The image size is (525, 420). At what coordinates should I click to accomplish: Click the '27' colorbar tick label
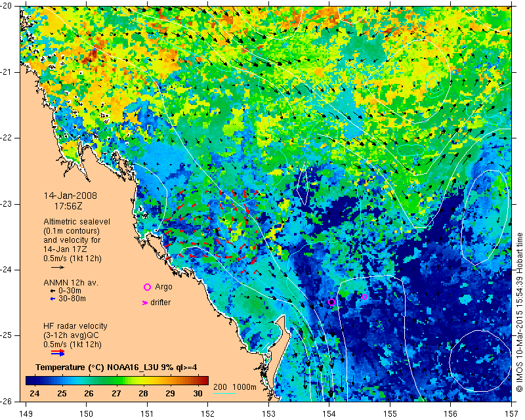[116, 394]
